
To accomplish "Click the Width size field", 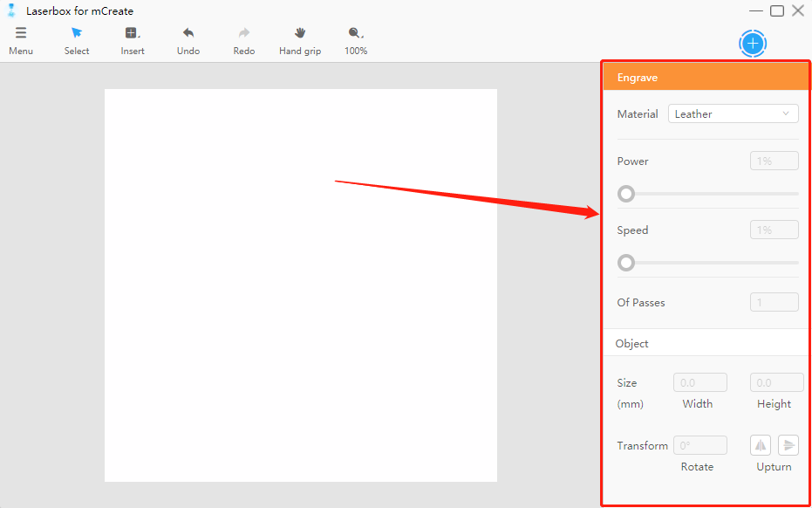I will point(700,382).
